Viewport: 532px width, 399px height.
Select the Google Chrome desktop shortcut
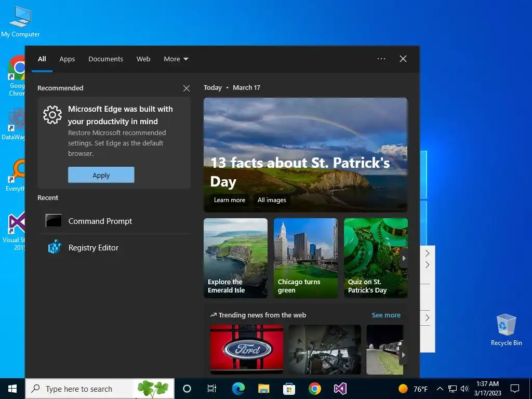pyautogui.click(x=16, y=76)
